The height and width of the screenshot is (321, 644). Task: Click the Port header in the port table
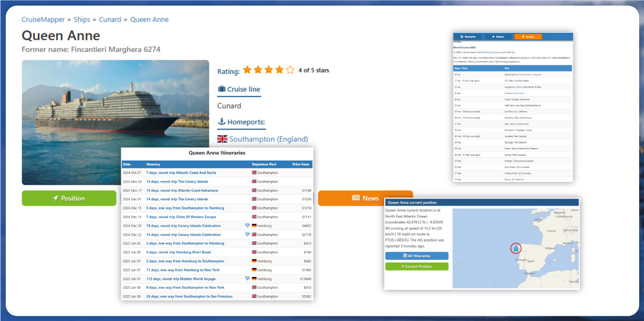coord(507,68)
